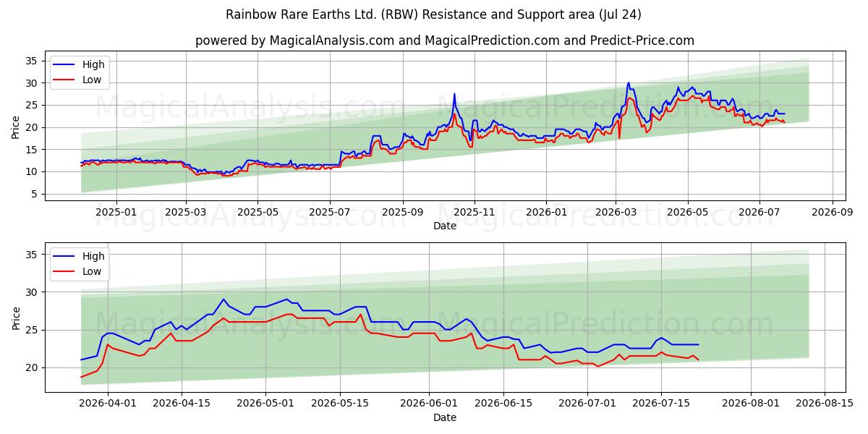This screenshot has width=868, height=434.
Task: Click the price spike peak near 2025-10 in top chart
Action: (x=454, y=94)
